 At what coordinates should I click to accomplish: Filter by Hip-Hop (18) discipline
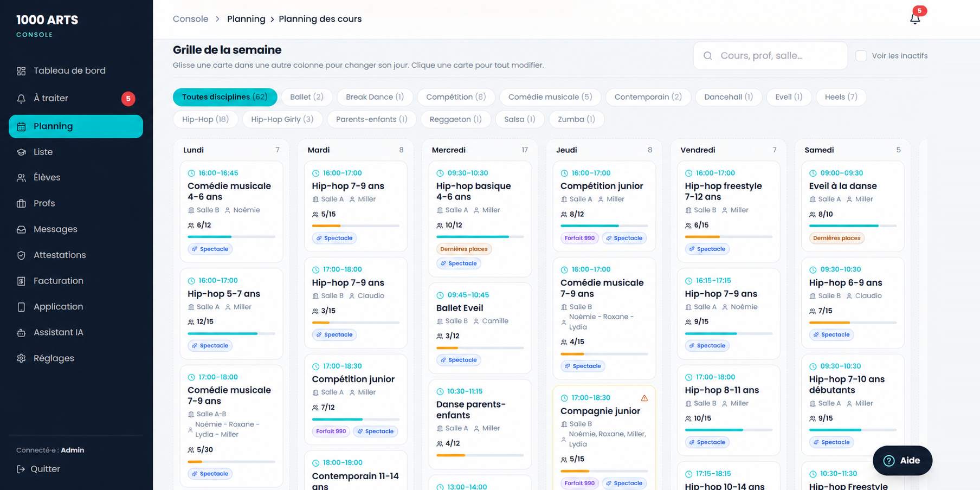click(x=205, y=119)
